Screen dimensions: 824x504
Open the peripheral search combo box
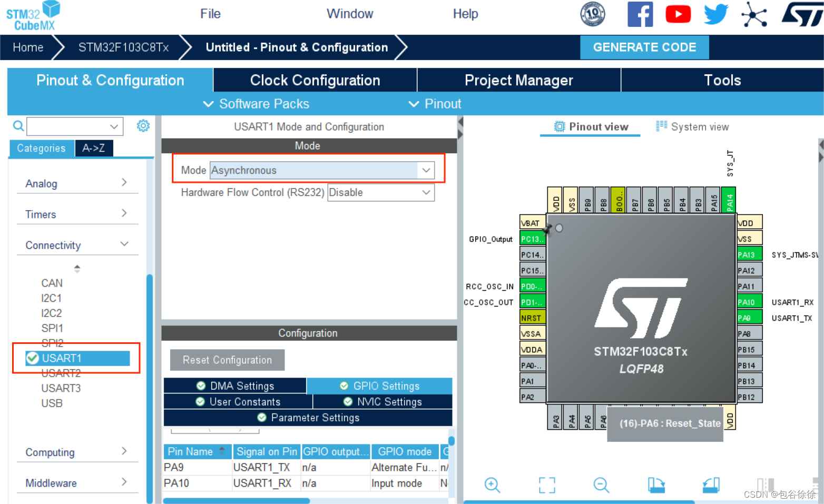coord(75,126)
